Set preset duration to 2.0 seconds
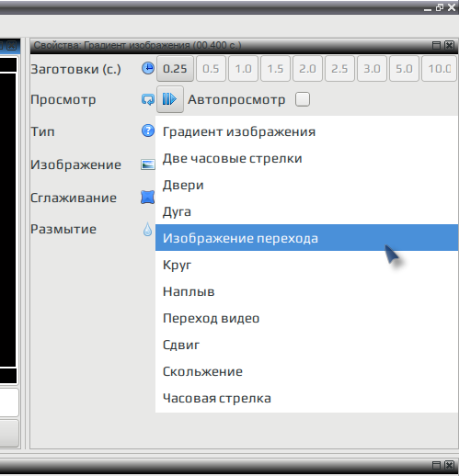459x476 pixels. (x=307, y=69)
